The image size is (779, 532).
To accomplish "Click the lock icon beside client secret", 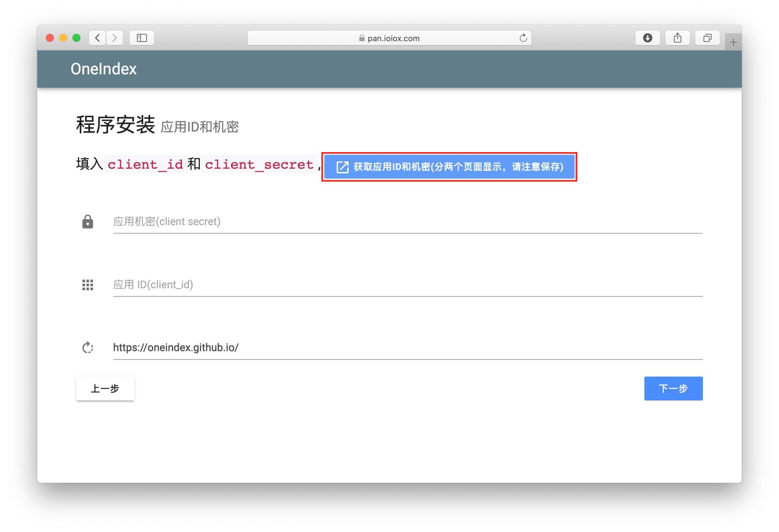I will coord(87,222).
